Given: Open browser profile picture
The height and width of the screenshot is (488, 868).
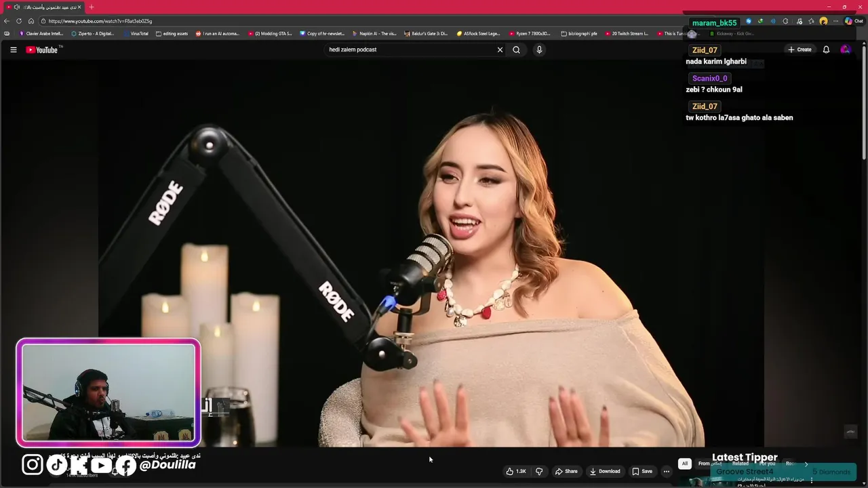Looking at the screenshot, I should tap(823, 21).
